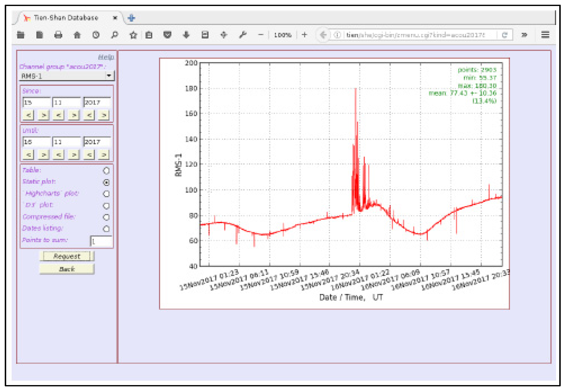Zoom in with plus button
Image resolution: width=566 pixels, height=392 pixels.
[304, 35]
